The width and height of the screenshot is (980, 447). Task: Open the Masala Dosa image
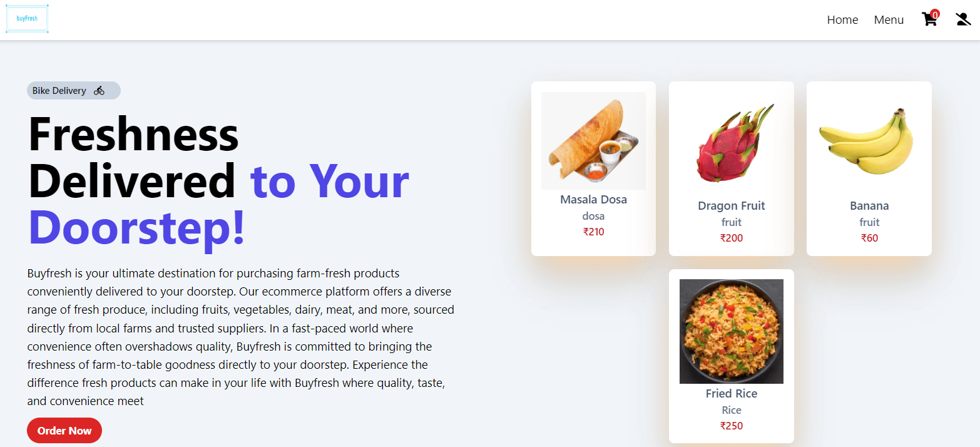593,141
